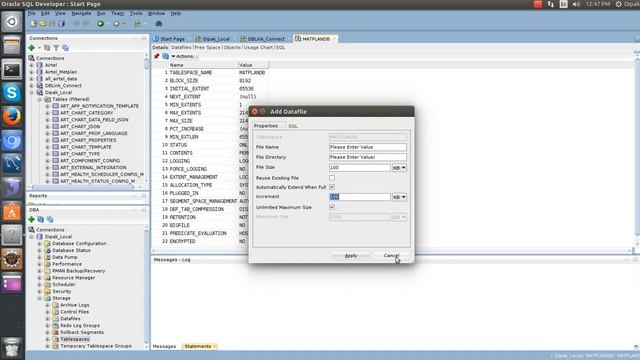Click the Open folder toolbar icon
This screenshot has height=360, width=640.
pyautogui.click(x=43, y=24)
